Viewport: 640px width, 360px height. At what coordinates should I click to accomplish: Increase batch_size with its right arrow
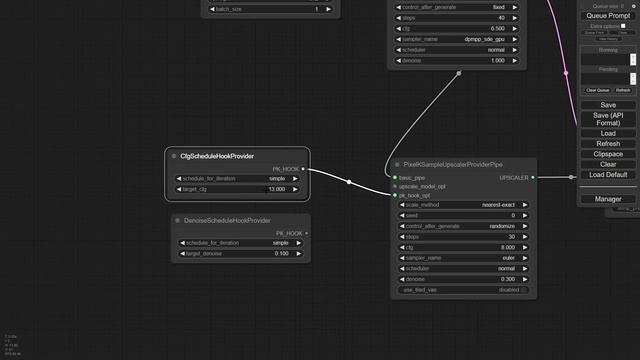click(x=328, y=9)
